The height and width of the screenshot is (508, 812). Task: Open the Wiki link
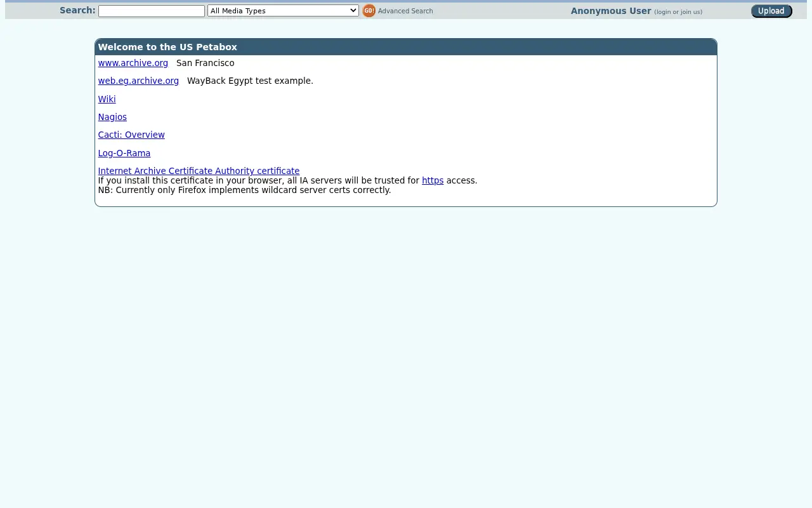click(107, 99)
